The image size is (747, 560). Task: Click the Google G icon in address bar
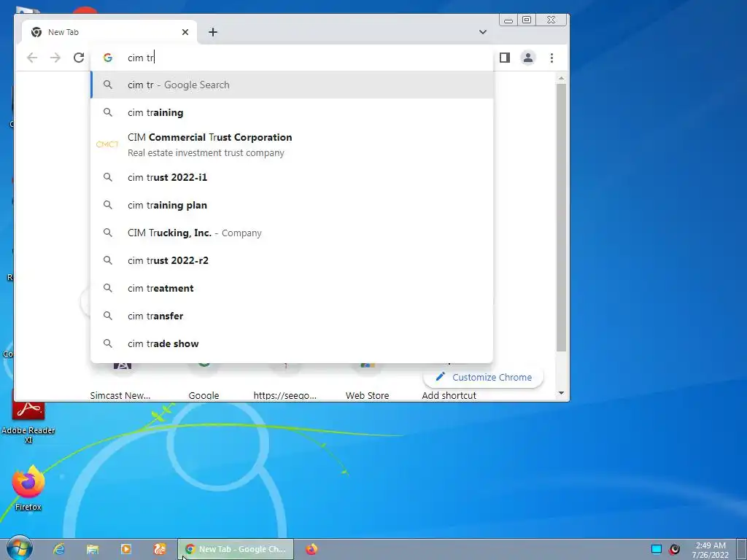coord(108,58)
